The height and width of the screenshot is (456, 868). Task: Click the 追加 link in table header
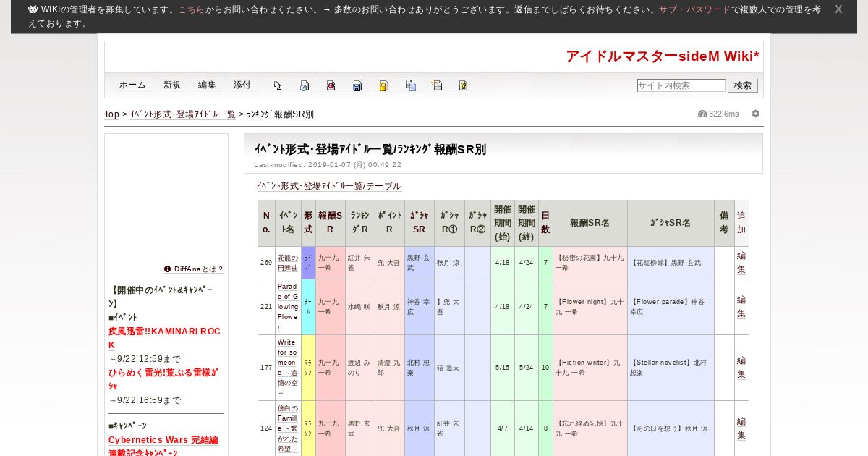click(741, 223)
